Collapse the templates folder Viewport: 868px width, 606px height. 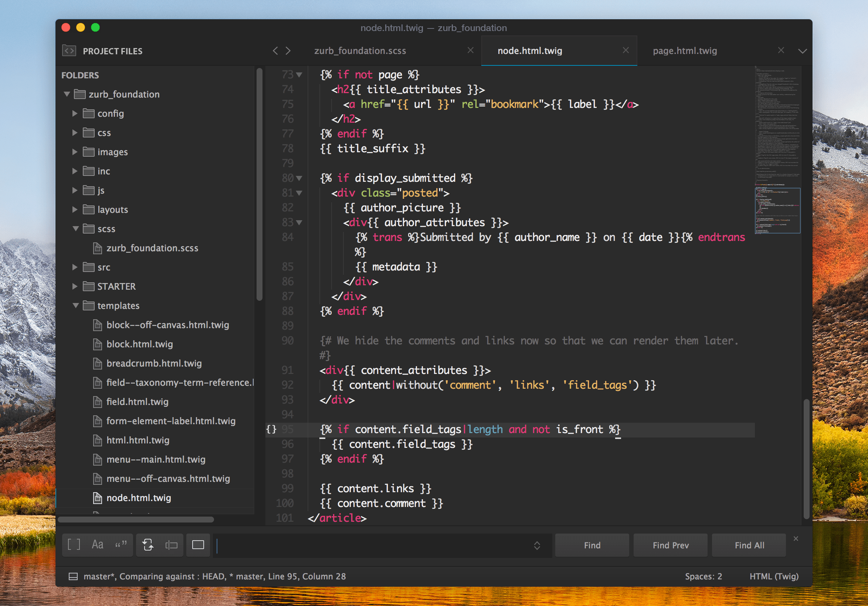pyautogui.click(x=76, y=306)
